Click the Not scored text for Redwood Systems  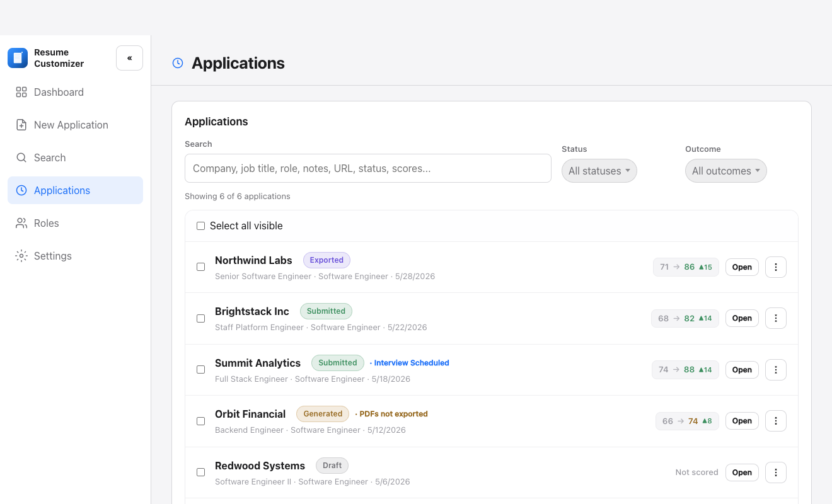click(x=696, y=472)
